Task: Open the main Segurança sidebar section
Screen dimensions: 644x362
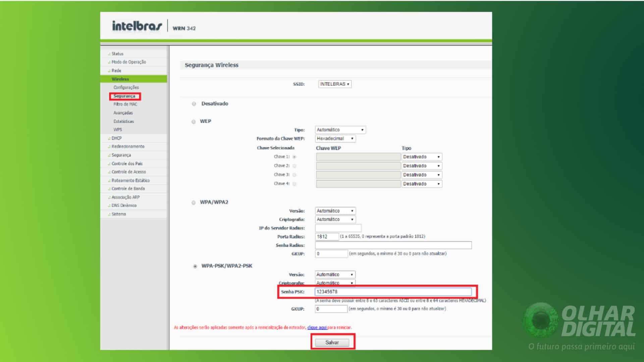Action: 121,155
